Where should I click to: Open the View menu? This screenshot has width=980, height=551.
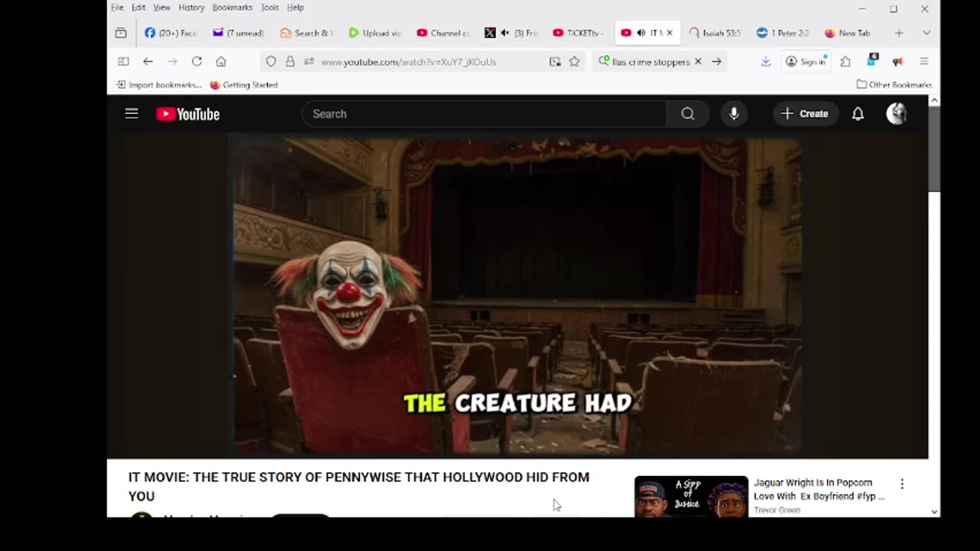pyautogui.click(x=162, y=8)
